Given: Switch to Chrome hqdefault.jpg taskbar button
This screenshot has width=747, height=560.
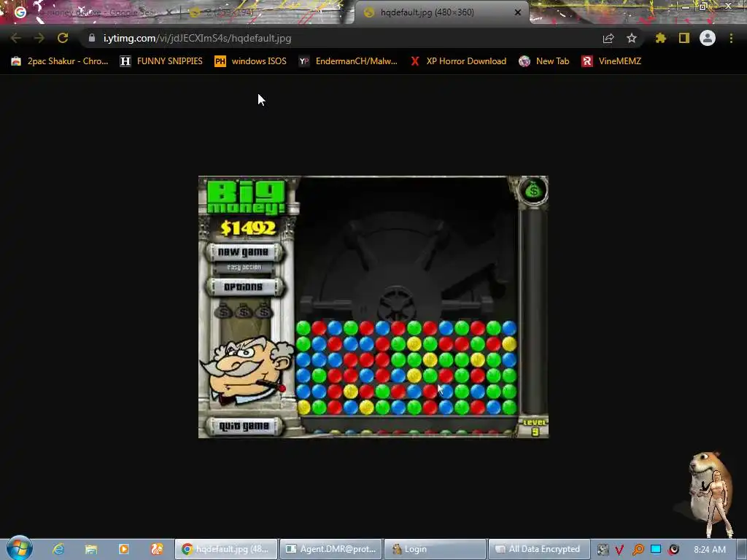Looking at the screenshot, I should pyautogui.click(x=226, y=549).
